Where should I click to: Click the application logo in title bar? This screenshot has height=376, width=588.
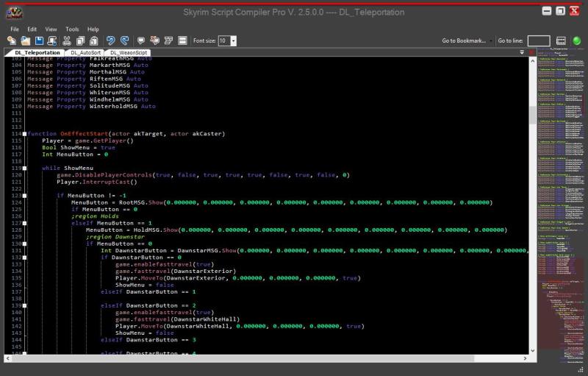[x=14, y=13]
